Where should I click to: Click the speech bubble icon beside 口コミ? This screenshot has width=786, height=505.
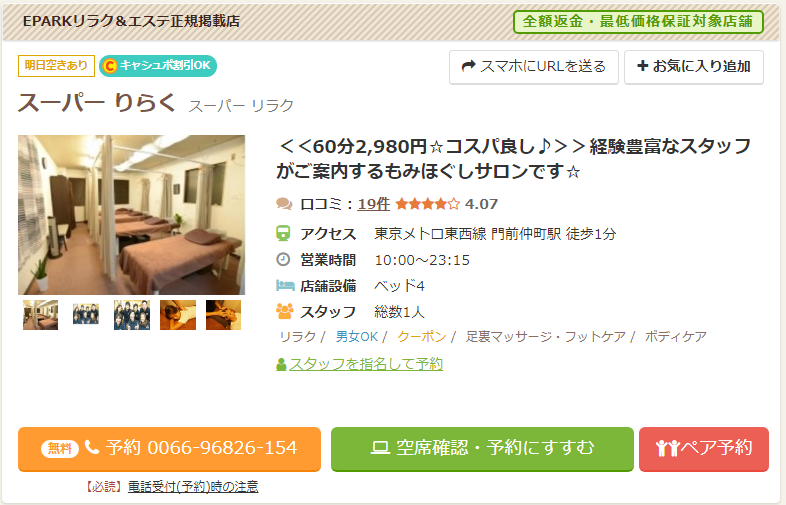point(284,204)
